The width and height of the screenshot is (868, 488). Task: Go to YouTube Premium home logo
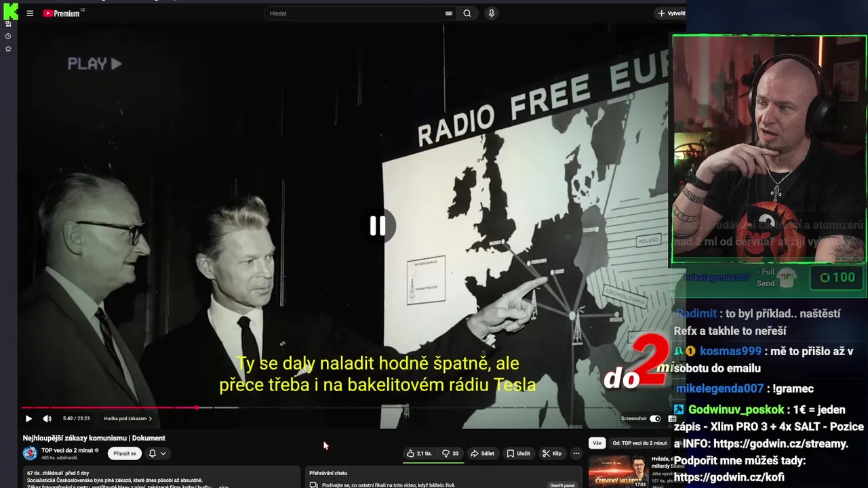[64, 13]
